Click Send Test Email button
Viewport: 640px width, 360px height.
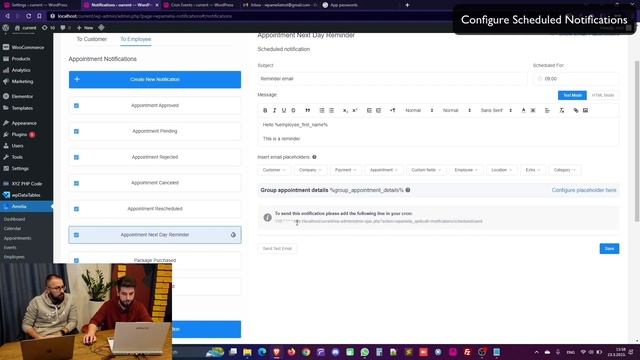[277, 249]
